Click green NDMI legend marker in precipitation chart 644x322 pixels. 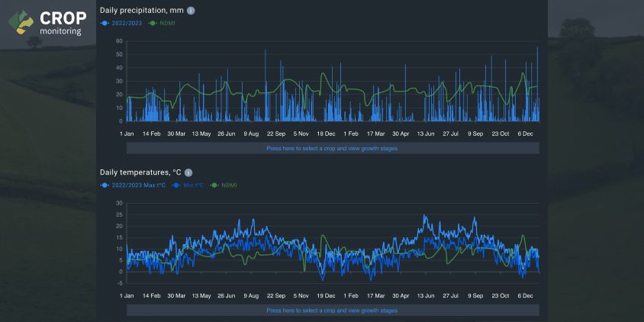point(153,24)
